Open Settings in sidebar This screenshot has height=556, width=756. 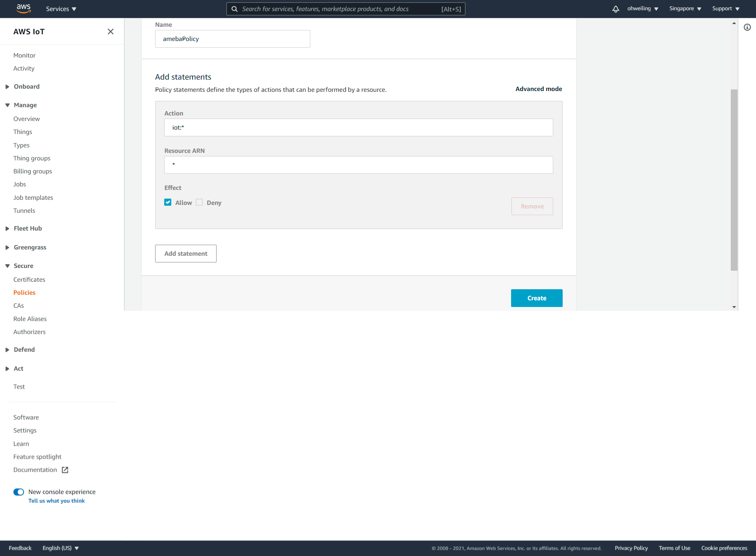point(25,431)
